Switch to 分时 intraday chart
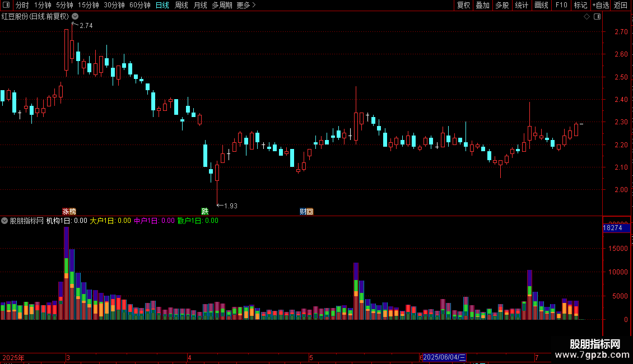The width and height of the screenshot is (633, 364). (x=22, y=5)
